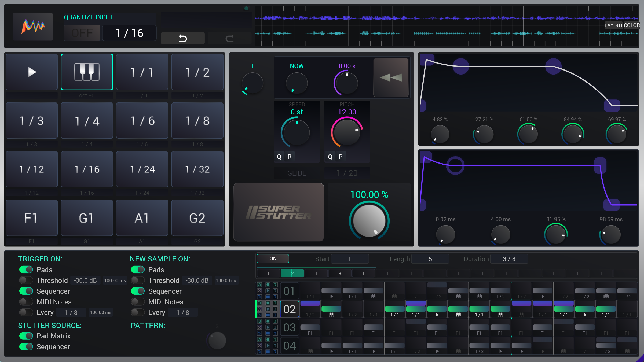Enable Threshold under NEW SAMPLE ON
Image resolution: width=644 pixels, height=362 pixels.
tap(138, 280)
